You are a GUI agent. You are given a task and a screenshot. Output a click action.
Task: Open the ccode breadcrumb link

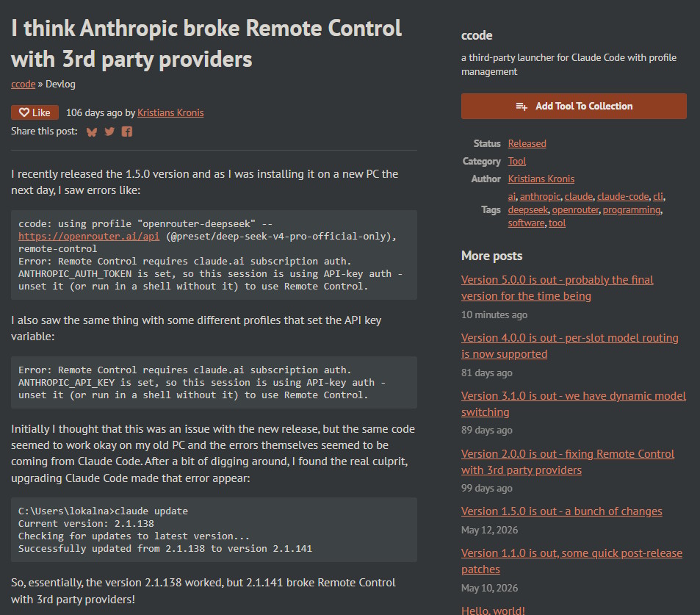[24, 84]
